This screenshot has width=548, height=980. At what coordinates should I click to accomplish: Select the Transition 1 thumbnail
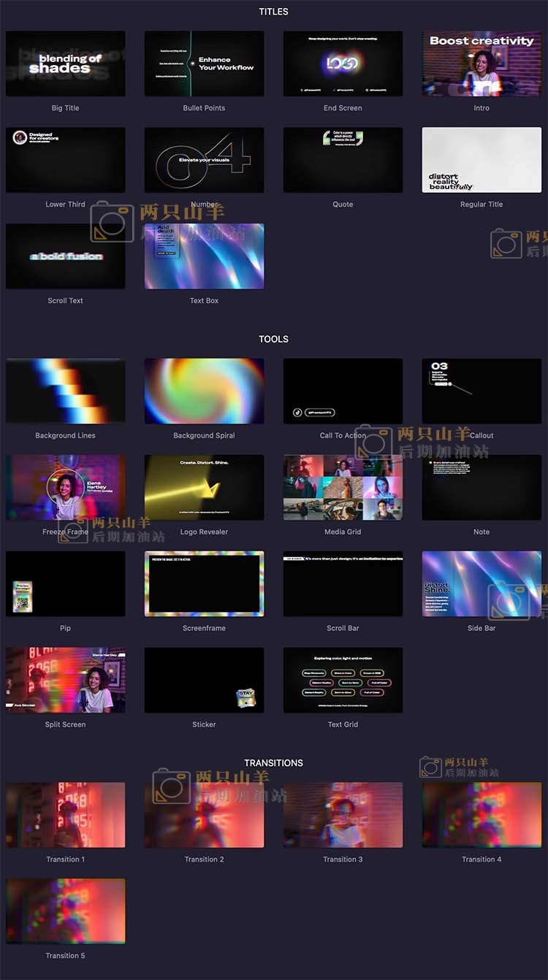(x=65, y=815)
